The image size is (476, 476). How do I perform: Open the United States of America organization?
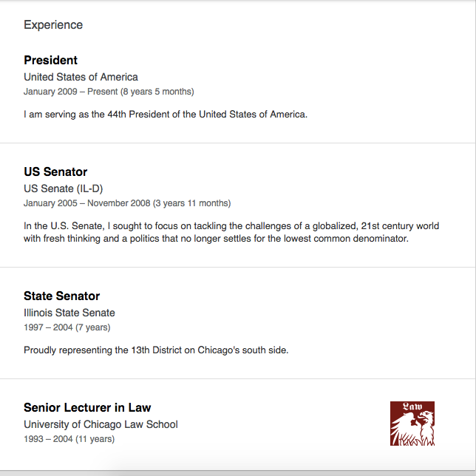[x=81, y=77]
